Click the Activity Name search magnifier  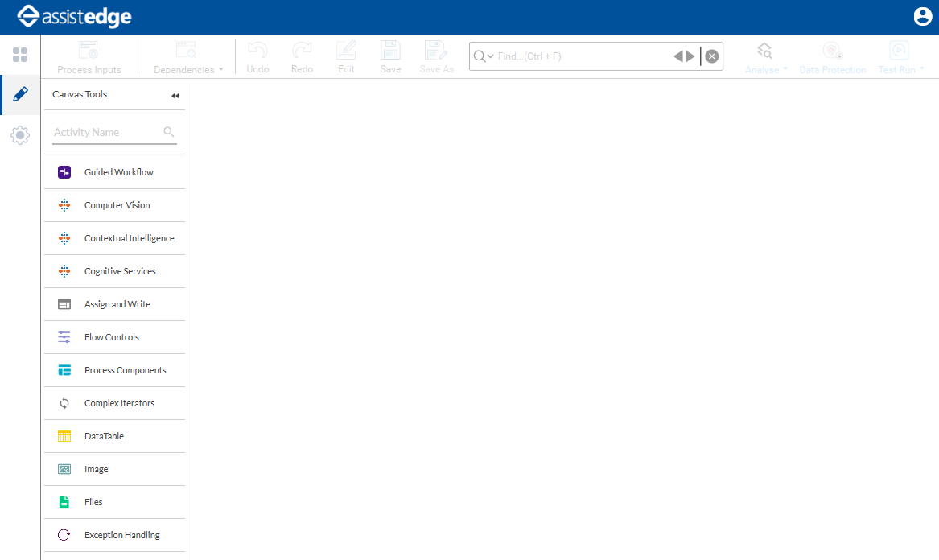pyautogui.click(x=169, y=132)
